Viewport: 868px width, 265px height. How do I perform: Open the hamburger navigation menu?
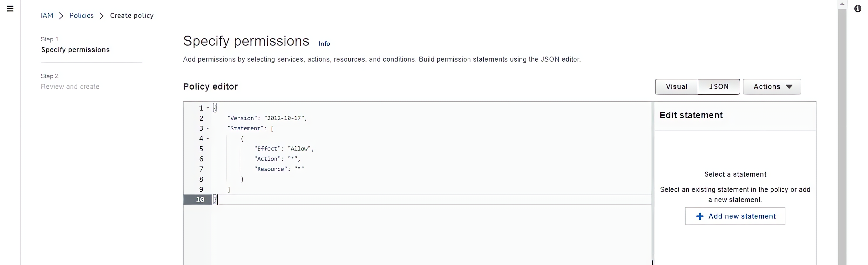10,9
